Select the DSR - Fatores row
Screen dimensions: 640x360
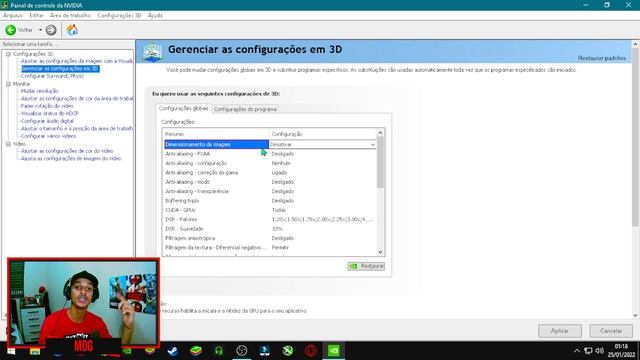[x=270, y=220]
